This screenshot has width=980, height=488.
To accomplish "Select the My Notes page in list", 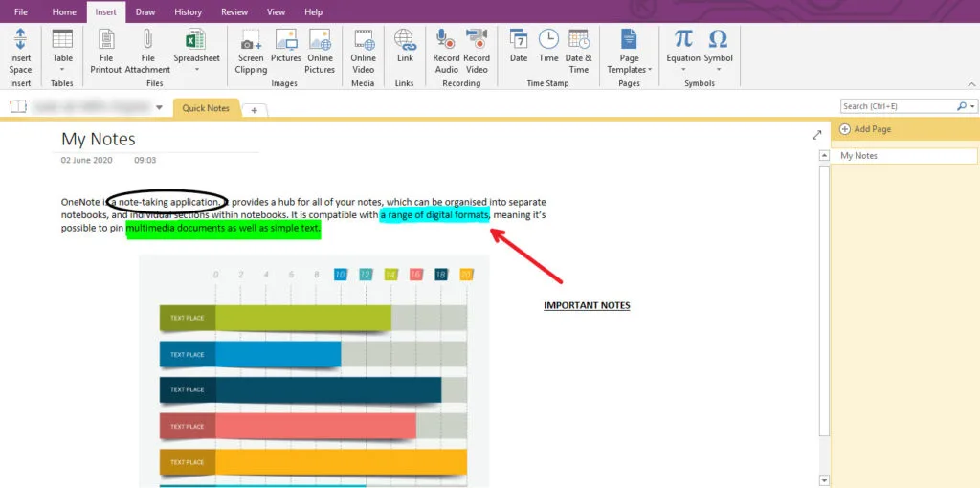I will (x=903, y=156).
